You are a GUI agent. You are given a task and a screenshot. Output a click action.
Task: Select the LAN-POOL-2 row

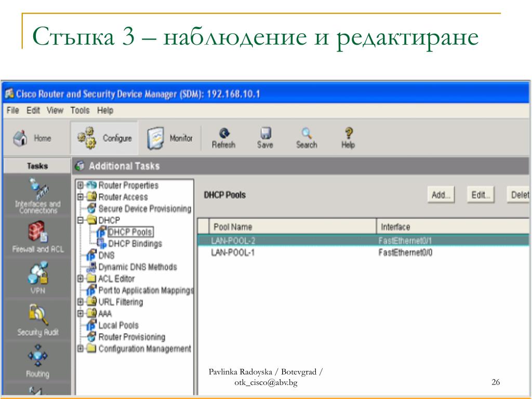363,241
